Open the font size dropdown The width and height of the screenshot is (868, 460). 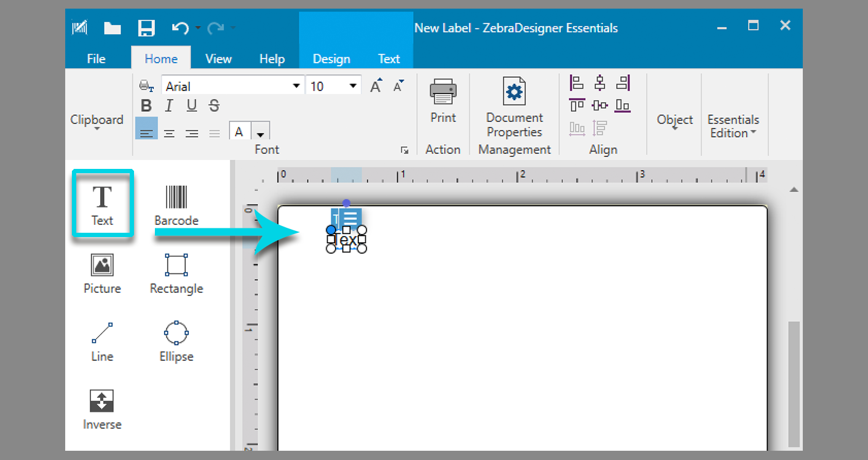[353, 85]
